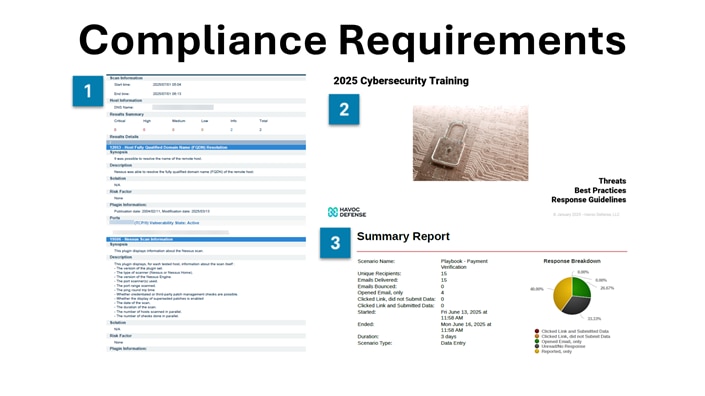This screenshot has height=396, width=705.
Task: Click the "Host Information" section header
Action: coord(125,101)
